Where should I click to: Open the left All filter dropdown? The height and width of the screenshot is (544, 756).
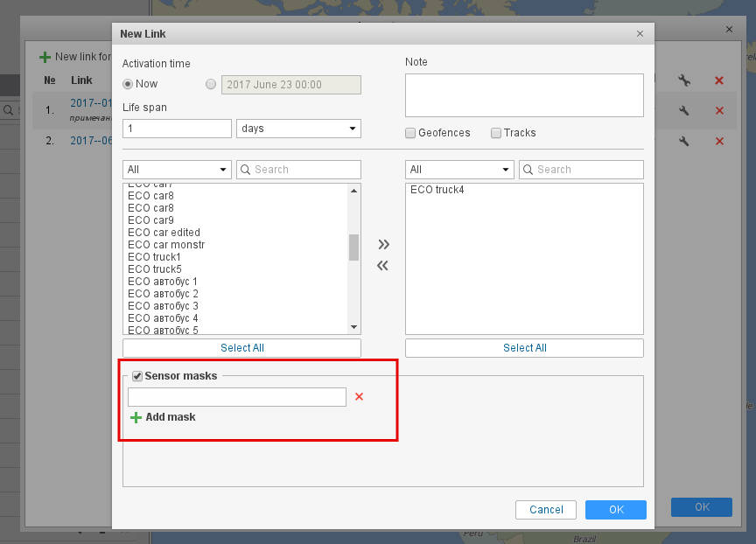[177, 170]
